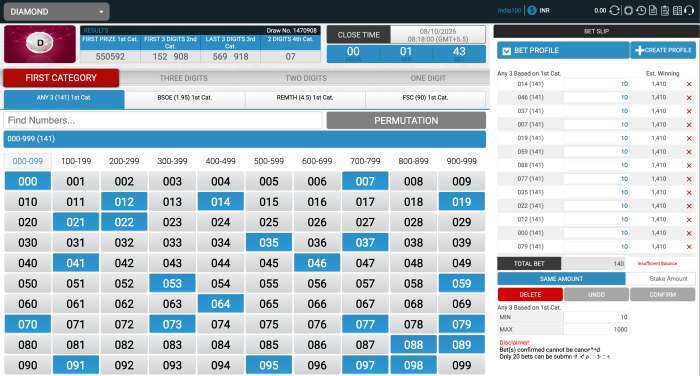Remove the 059 (141) bet with red X
The image size is (700, 376).
tap(689, 152)
